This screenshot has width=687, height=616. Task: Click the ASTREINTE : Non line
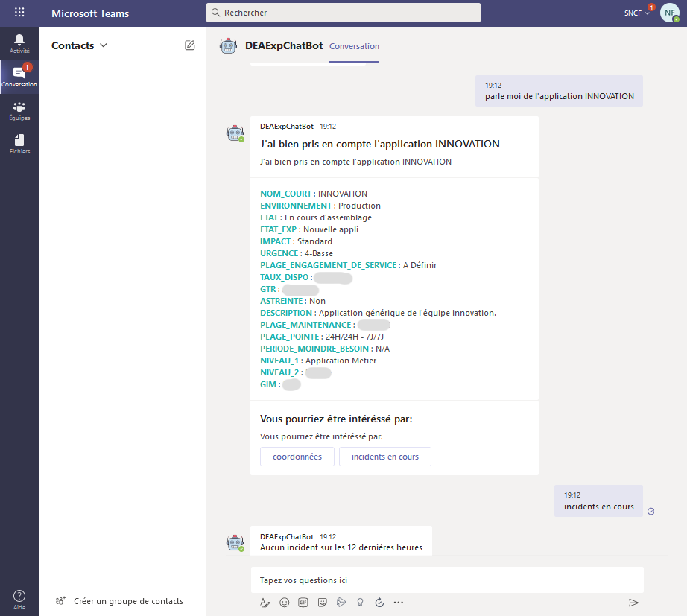(293, 301)
